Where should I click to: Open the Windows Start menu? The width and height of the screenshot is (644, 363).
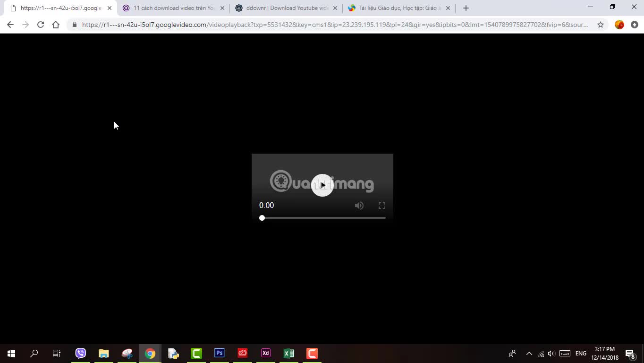click(11, 353)
